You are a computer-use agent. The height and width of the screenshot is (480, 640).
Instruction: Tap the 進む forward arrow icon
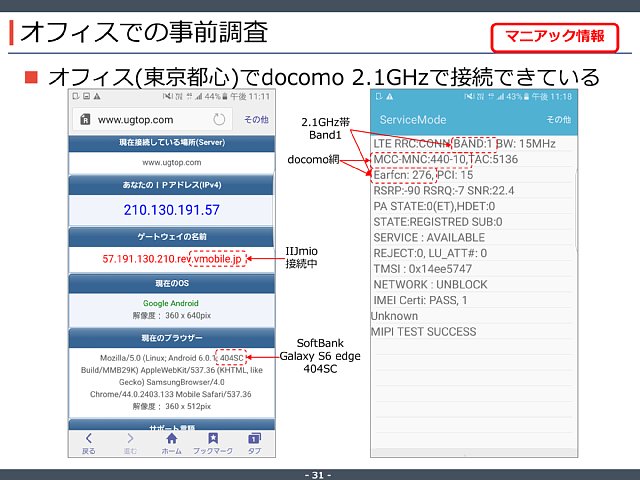130,438
